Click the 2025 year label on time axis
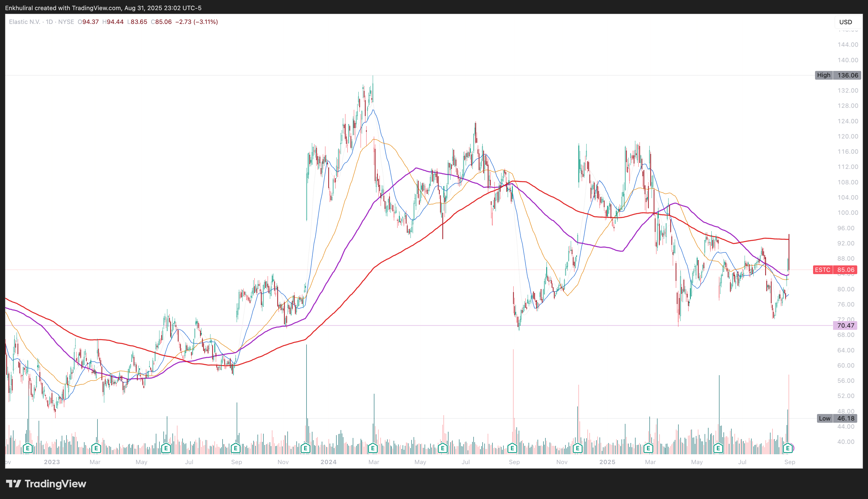This screenshot has height=499, width=868. click(x=607, y=462)
